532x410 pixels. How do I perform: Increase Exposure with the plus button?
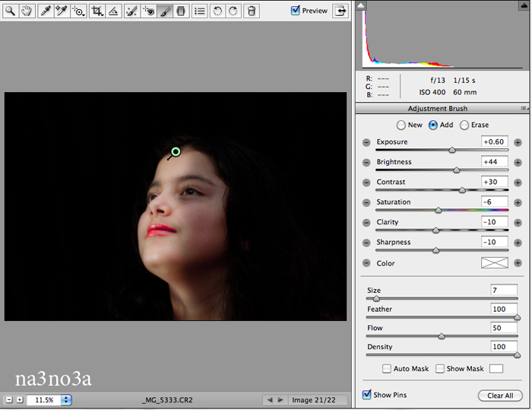tap(518, 142)
